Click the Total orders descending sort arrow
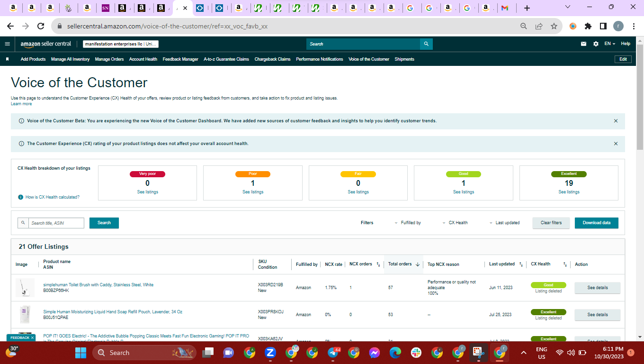The height and width of the screenshot is (364, 644). point(418,264)
